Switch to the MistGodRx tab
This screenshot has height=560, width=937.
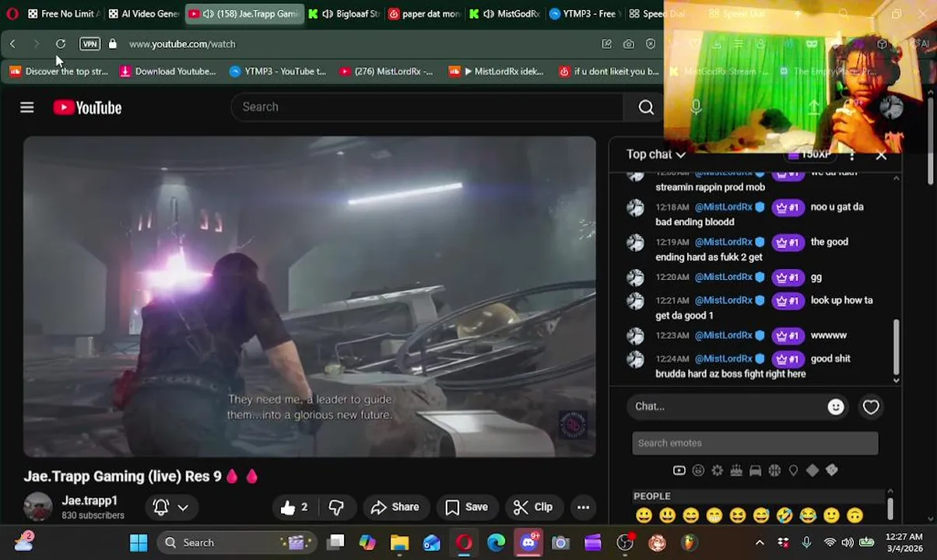coord(504,14)
